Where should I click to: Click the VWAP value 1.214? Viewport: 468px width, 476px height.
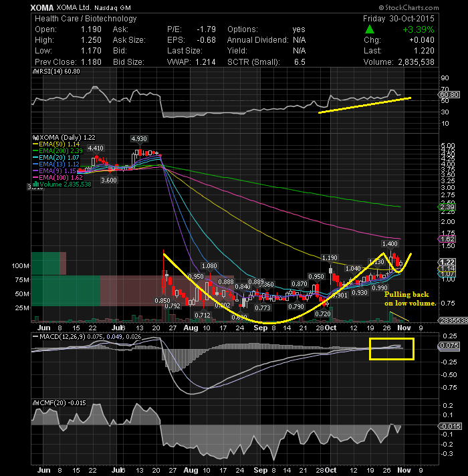tap(205, 62)
